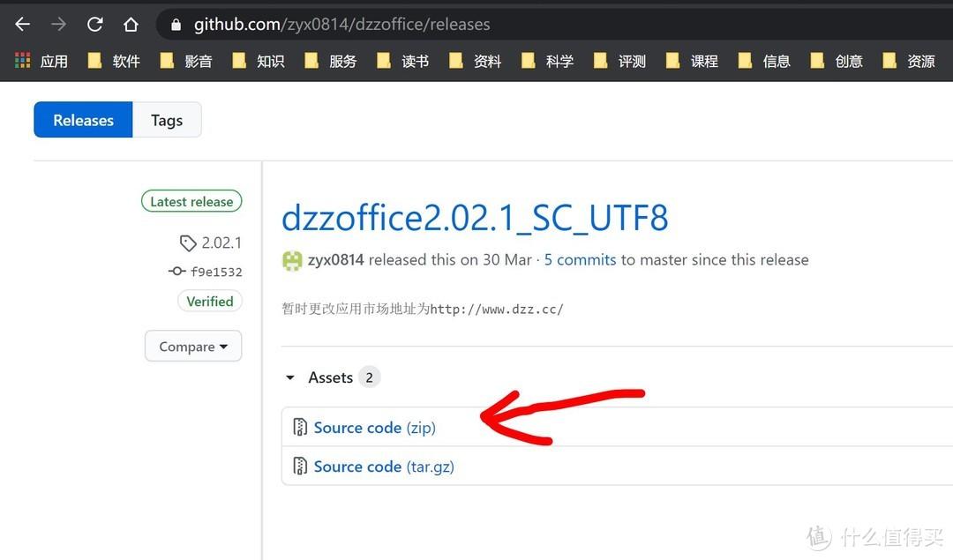Image resolution: width=953 pixels, height=560 pixels.
Task: Reload the page with refresh icon
Action: point(94,25)
